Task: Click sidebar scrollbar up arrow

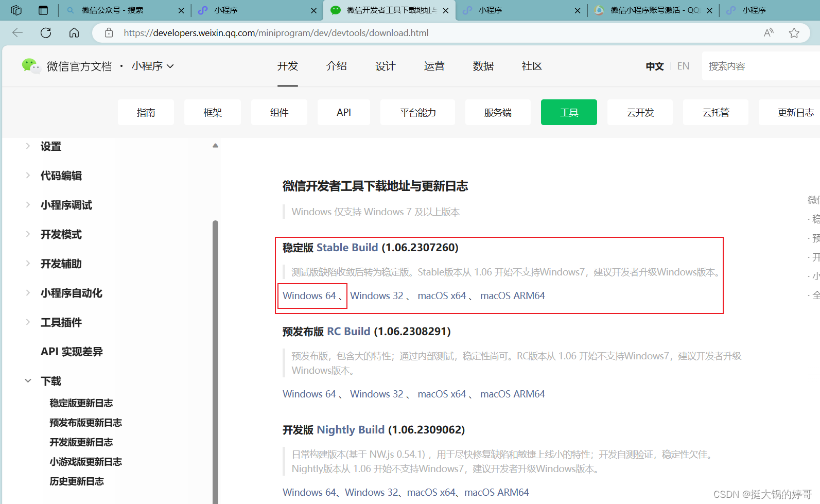Action: tap(215, 146)
